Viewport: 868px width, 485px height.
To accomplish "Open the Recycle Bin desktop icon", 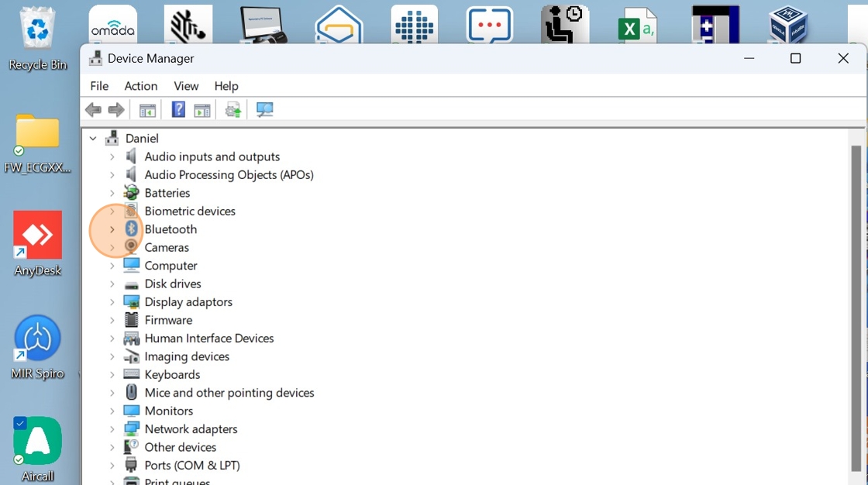I will 38,39.
